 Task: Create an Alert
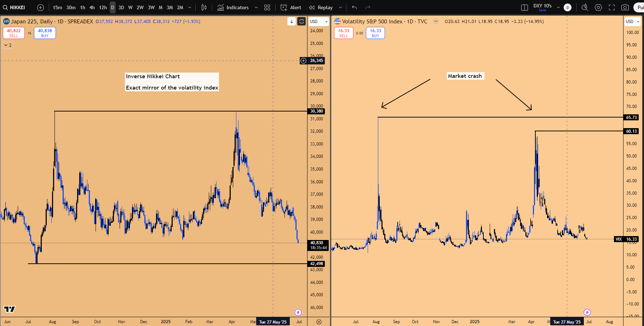[291, 7]
